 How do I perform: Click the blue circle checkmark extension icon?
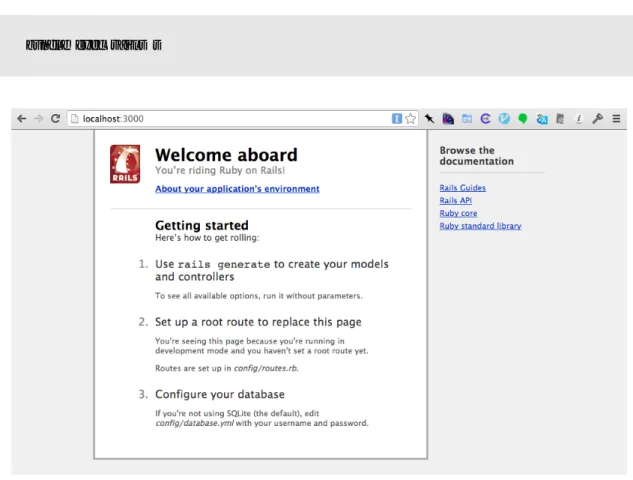tap(504, 119)
